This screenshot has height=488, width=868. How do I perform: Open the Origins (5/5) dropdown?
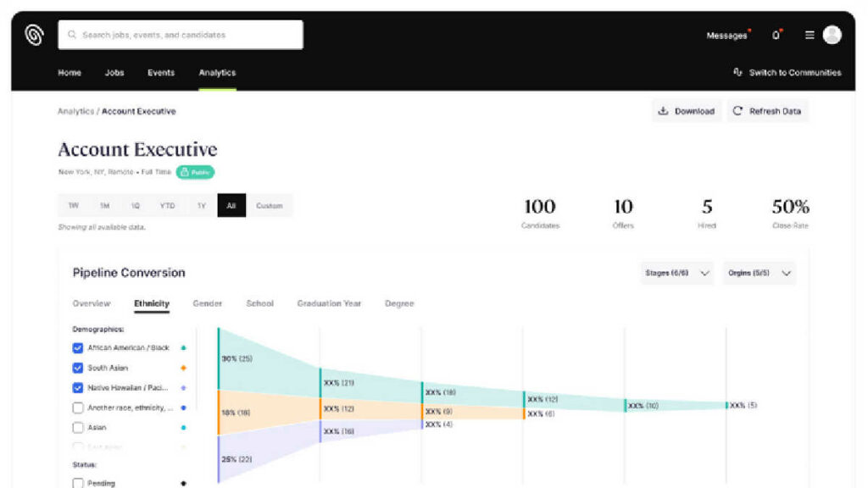[759, 273]
